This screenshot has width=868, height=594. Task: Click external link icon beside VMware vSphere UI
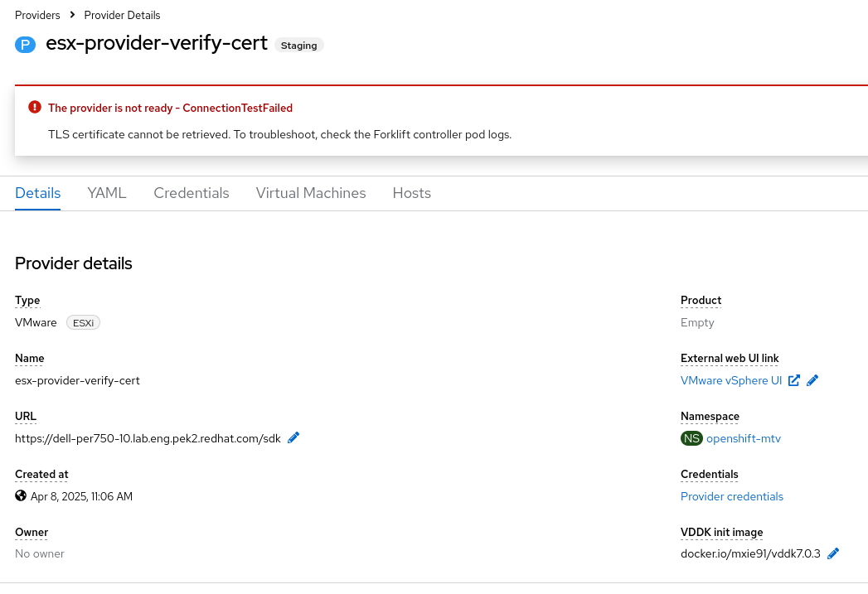(x=794, y=380)
